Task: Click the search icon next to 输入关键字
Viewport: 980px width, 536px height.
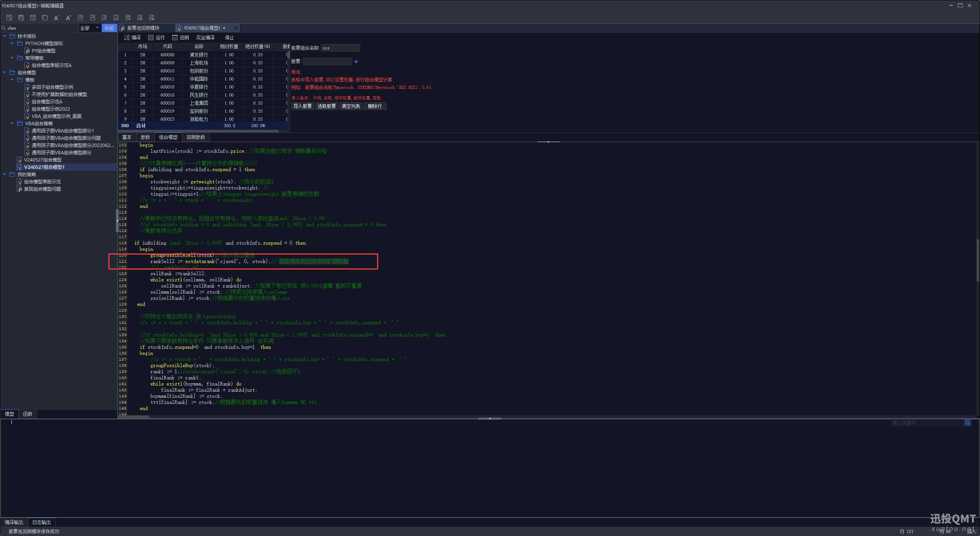Action: point(967,423)
